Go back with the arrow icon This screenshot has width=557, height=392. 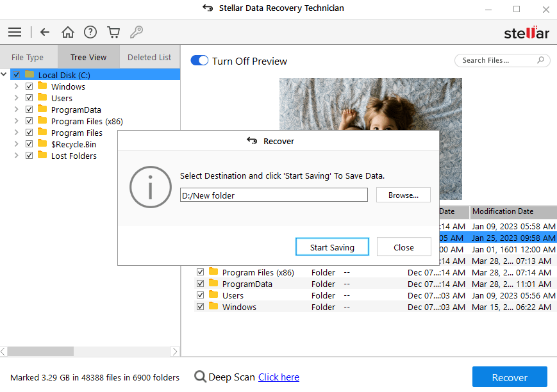45,32
